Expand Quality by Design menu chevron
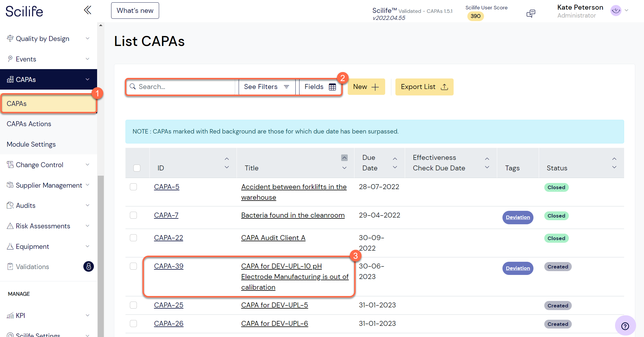 (x=87, y=38)
